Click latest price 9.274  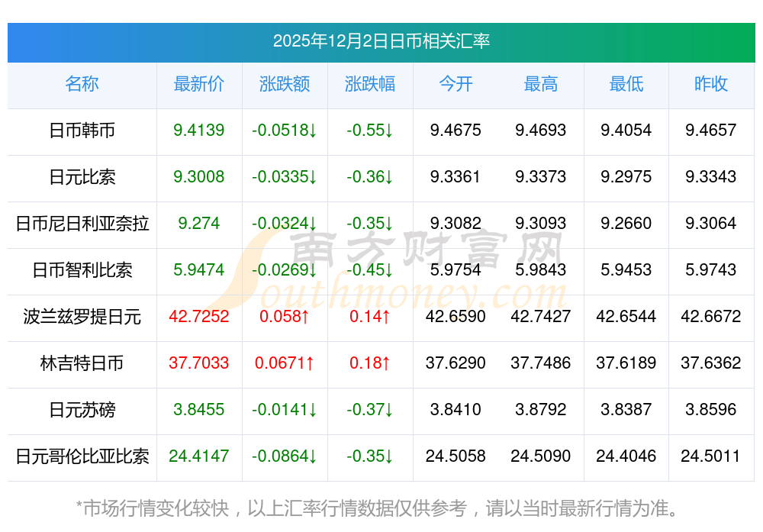click(x=199, y=224)
